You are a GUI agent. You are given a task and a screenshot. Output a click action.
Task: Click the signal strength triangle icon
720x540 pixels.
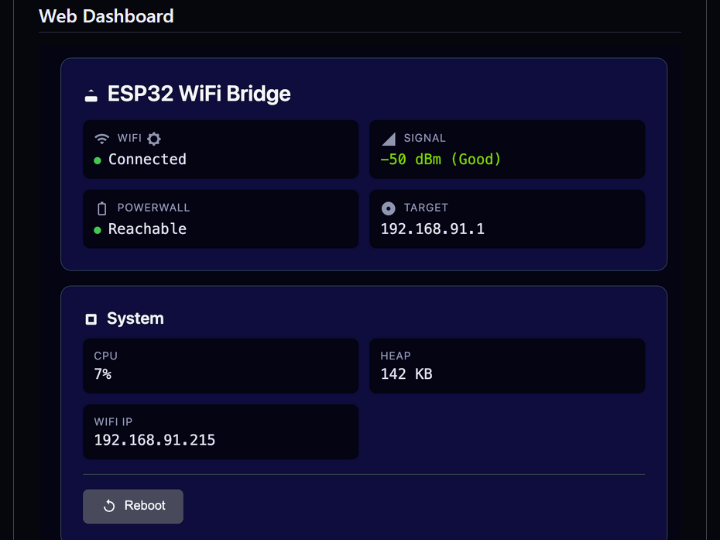point(388,139)
